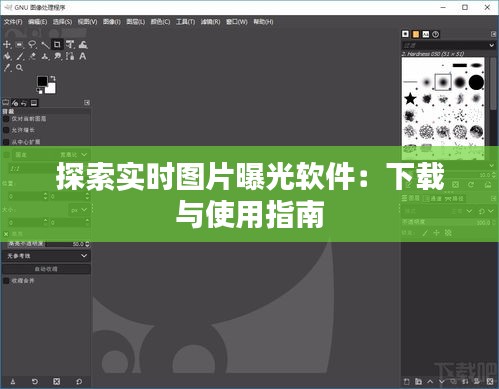Create a new layer group

click(x=418, y=381)
